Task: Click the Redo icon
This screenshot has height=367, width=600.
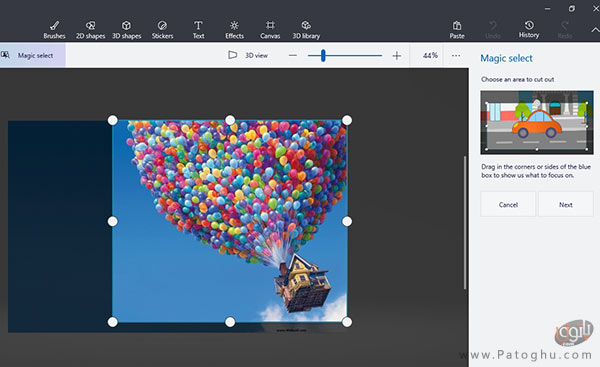Action: (x=565, y=30)
